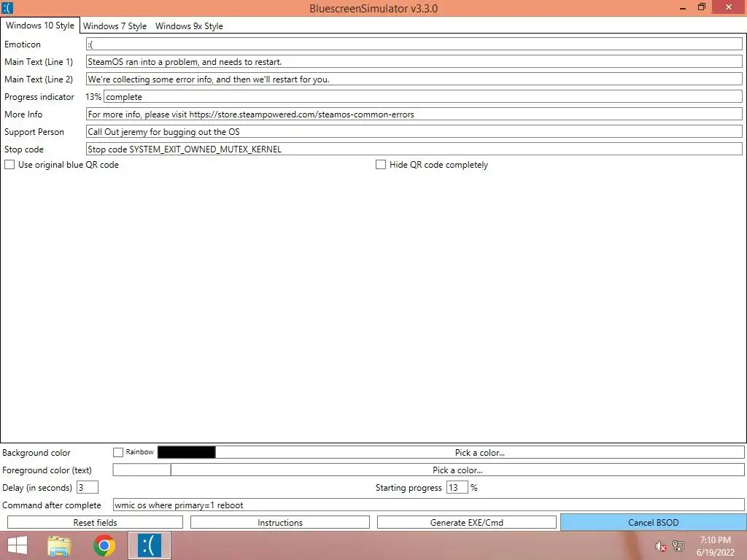Viewport: 747px width, 560px height.
Task: Click the black background color swatch
Action: point(186,452)
